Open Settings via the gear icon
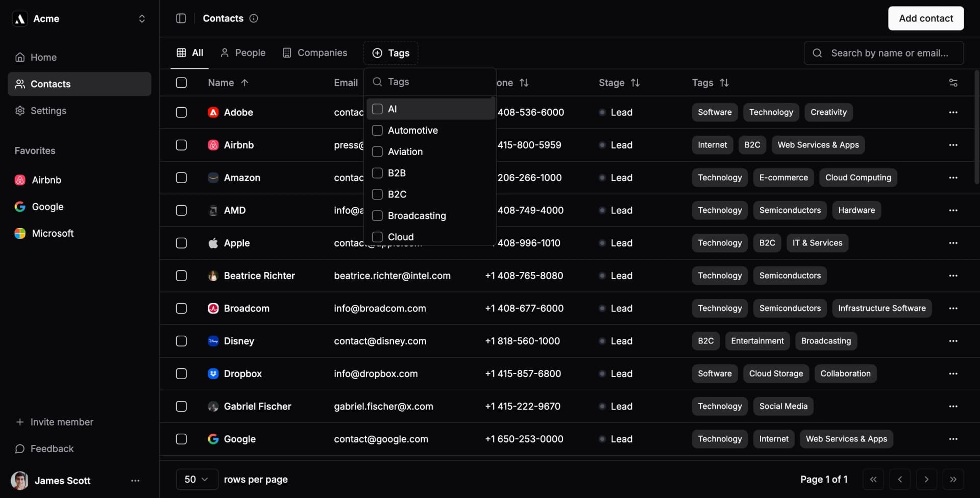The image size is (980, 498). [x=19, y=111]
